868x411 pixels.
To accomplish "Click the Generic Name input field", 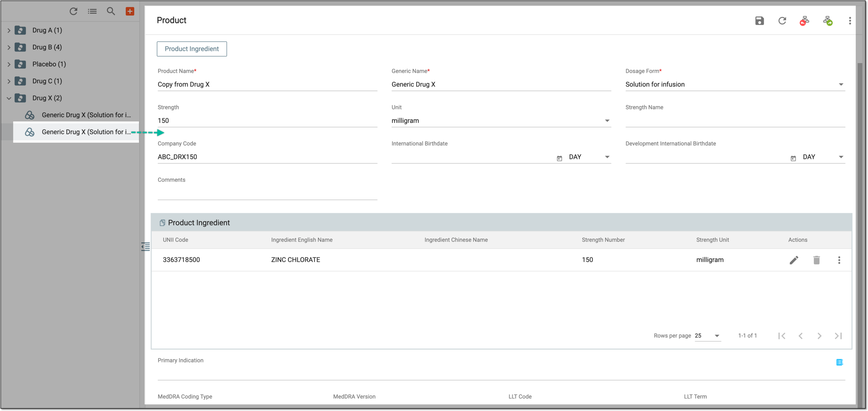I will 501,84.
